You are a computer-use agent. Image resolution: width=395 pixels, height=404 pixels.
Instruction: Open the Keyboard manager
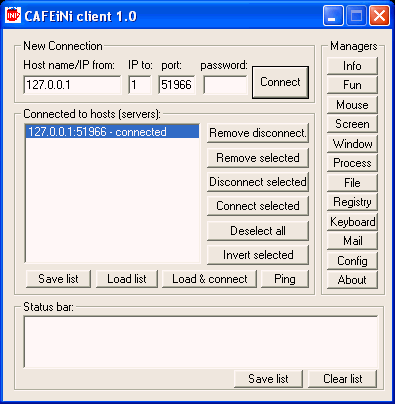[x=352, y=222]
